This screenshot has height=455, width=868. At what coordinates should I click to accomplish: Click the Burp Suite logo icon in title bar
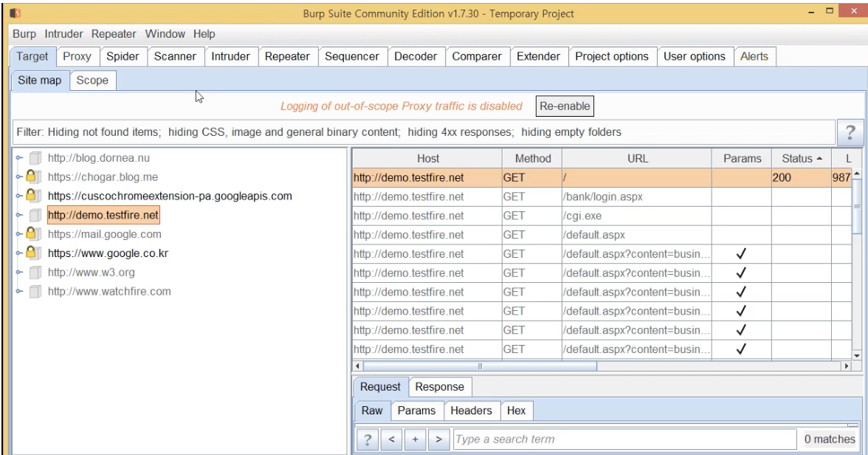coord(15,13)
